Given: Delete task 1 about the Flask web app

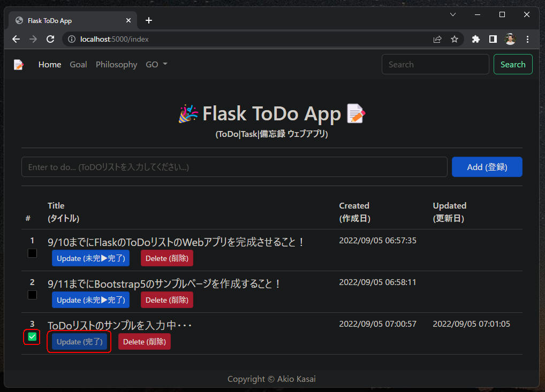Looking at the screenshot, I should click(167, 258).
